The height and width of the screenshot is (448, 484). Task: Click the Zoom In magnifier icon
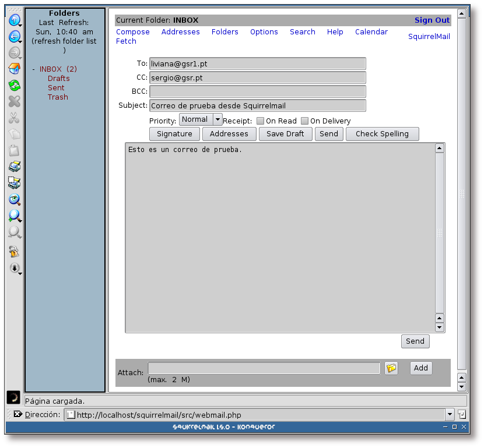pyautogui.click(x=14, y=216)
